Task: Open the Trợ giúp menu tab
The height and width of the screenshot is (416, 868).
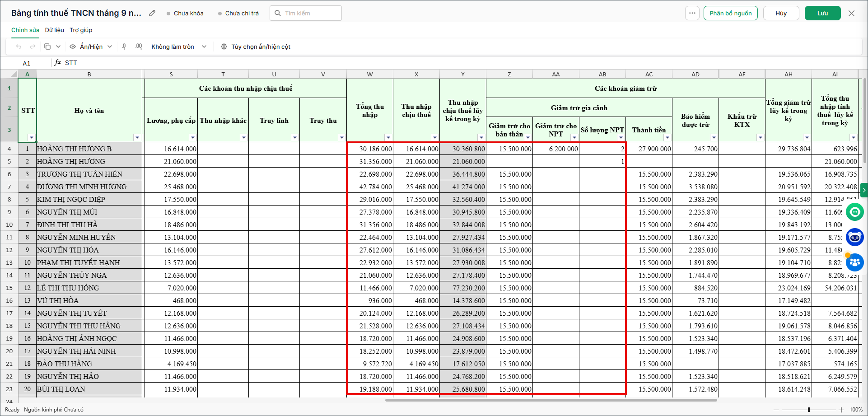Action: (81, 30)
